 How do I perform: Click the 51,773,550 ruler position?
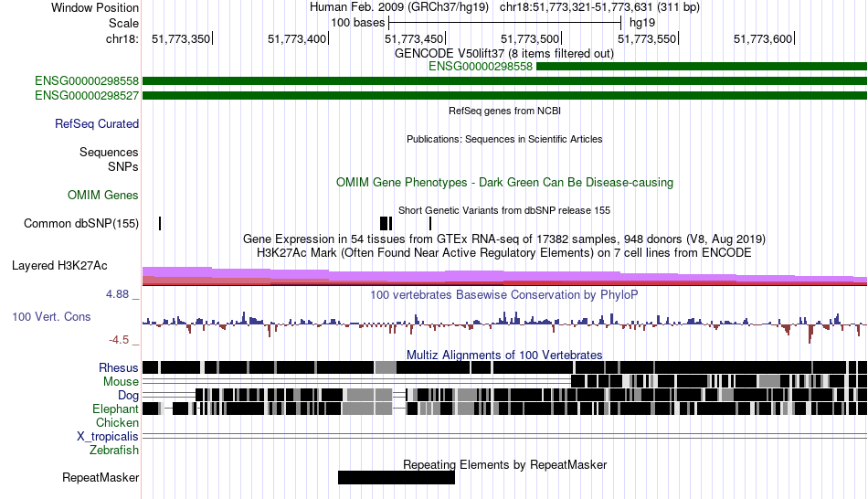[647, 38]
